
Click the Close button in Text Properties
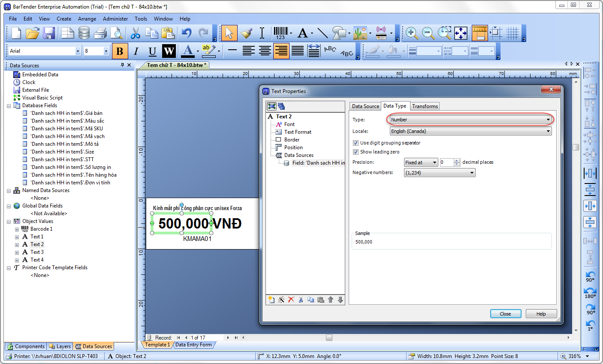pyautogui.click(x=506, y=314)
